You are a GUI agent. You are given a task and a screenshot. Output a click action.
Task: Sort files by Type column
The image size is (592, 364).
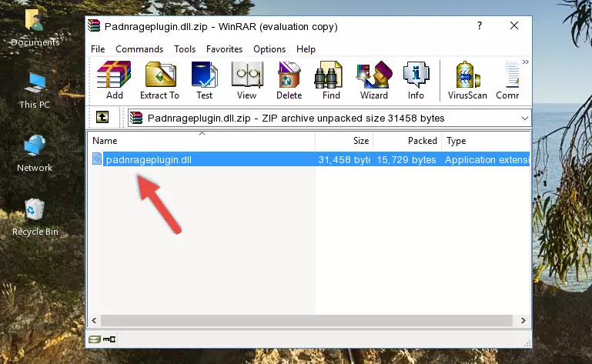point(486,141)
